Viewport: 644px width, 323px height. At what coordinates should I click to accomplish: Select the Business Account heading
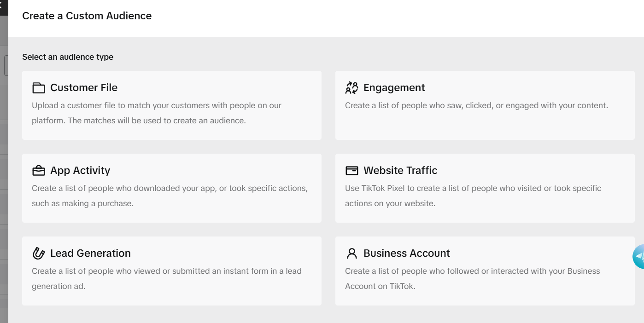(x=406, y=253)
